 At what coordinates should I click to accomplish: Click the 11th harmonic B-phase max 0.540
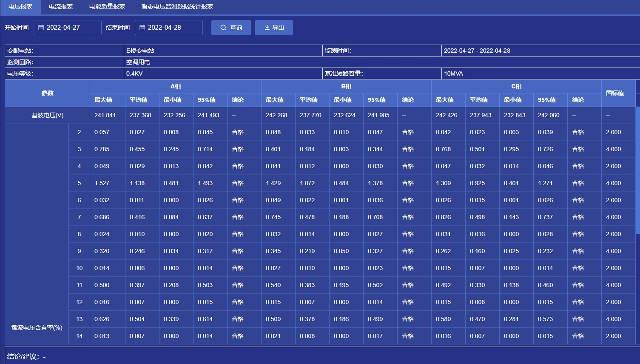point(273,285)
